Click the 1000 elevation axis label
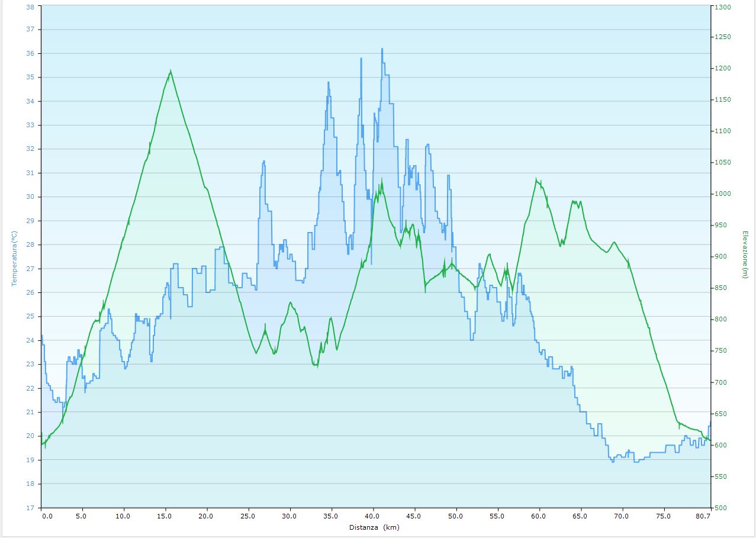The height and width of the screenshot is (538, 756). pos(723,194)
